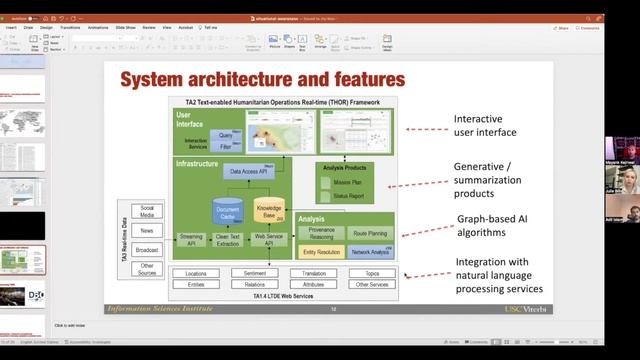The width and height of the screenshot is (640, 360).
Task: Click the Comments button in status bar
Action: coord(476,342)
